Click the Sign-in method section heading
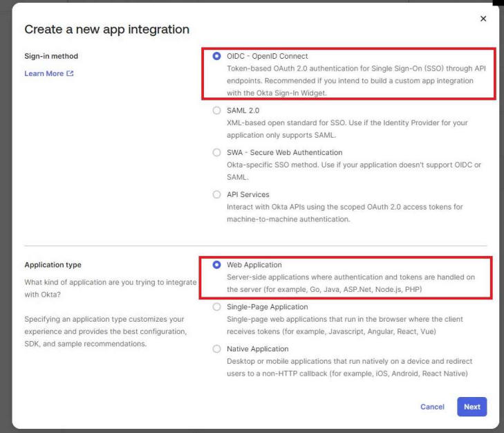504x433 pixels. 52,56
